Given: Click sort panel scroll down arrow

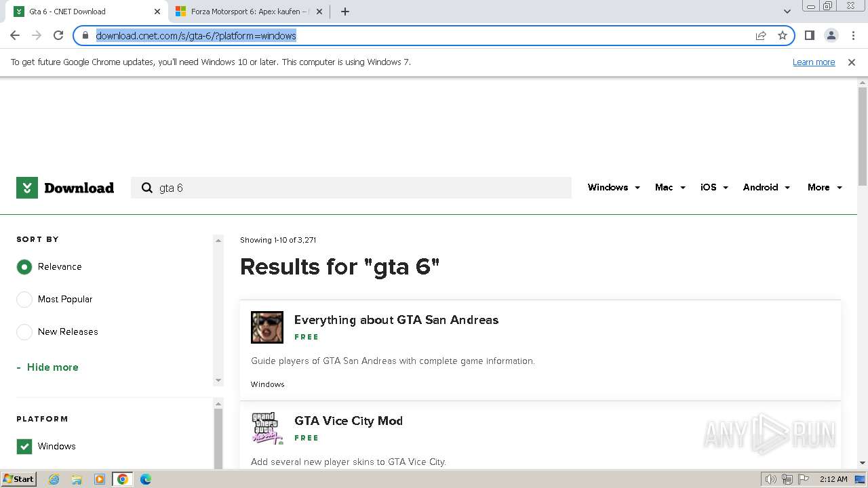Looking at the screenshot, I should click(218, 380).
